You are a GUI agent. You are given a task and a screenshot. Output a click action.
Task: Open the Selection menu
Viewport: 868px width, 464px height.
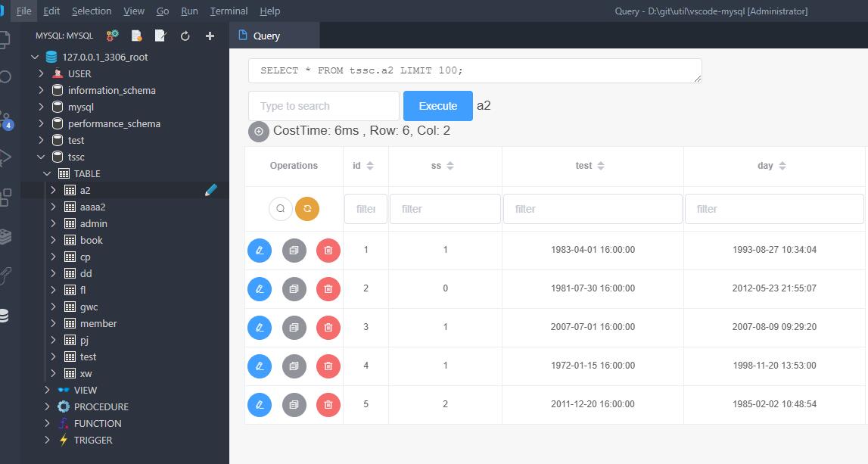(x=92, y=11)
